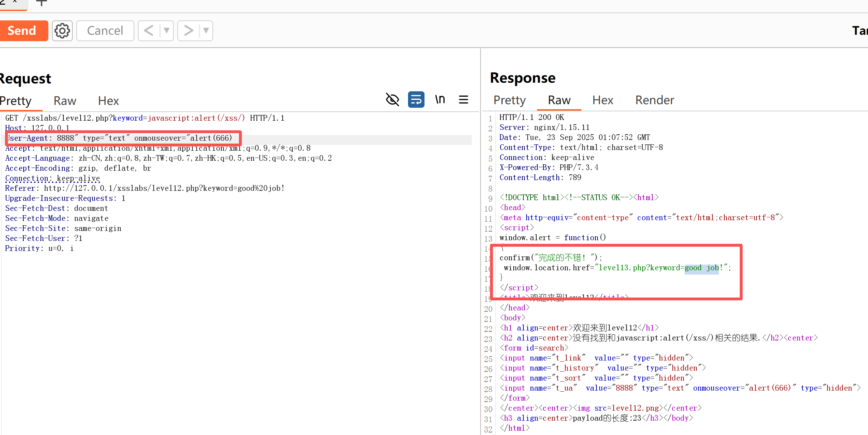The image size is (868, 435).
Task: Click the Priority: u=0, i line
Action: 39,248
